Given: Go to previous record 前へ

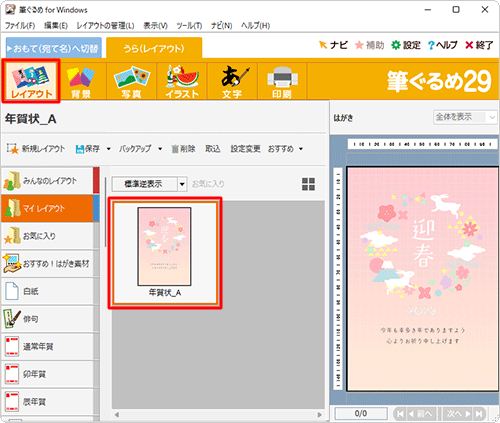Looking at the screenshot, I should click(421, 414).
